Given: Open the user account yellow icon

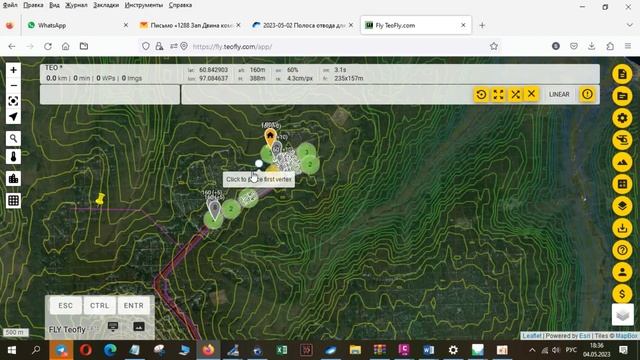Looking at the screenshot, I should [622, 272].
